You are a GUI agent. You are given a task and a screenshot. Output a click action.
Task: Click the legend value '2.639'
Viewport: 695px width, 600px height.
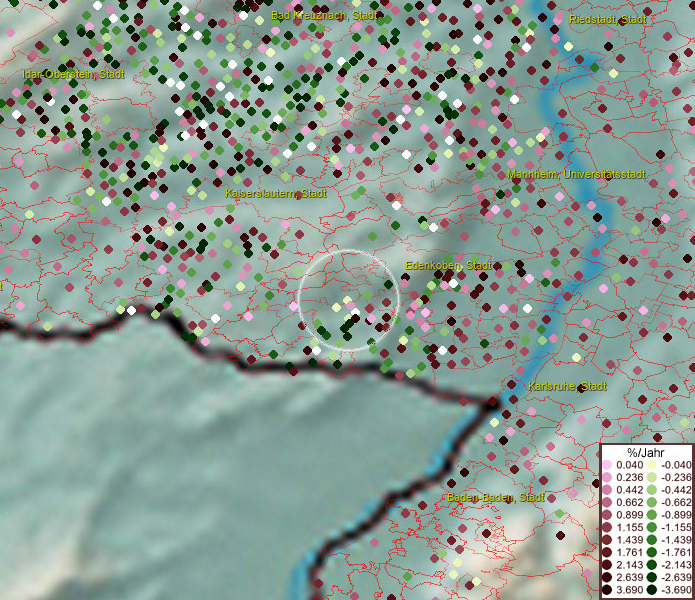(629, 577)
